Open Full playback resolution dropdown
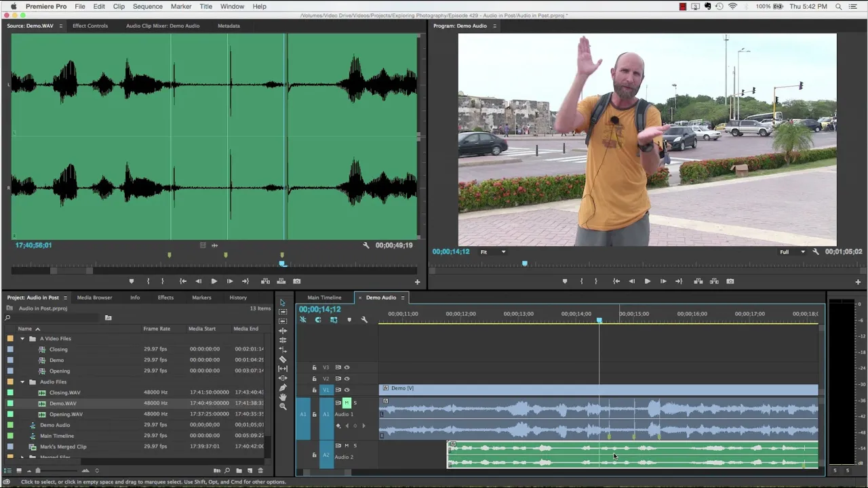The image size is (868, 488). coord(792,251)
